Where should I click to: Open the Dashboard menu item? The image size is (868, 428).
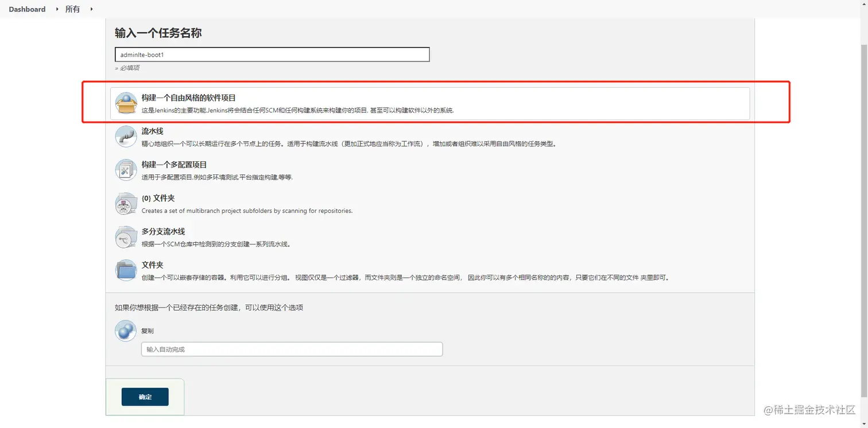[26, 9]
